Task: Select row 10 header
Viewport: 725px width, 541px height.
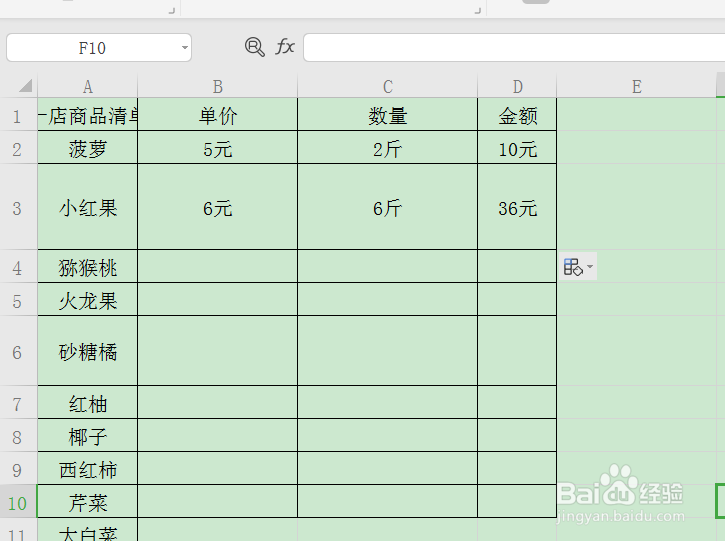Action: pos(18,501)
